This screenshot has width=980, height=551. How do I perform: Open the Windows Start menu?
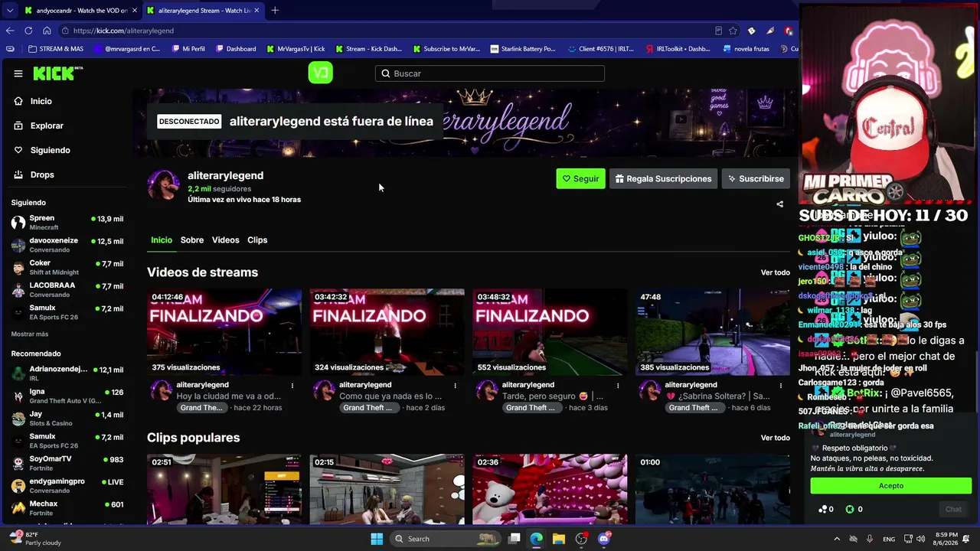pyautogui.click(x=377, y=539)
